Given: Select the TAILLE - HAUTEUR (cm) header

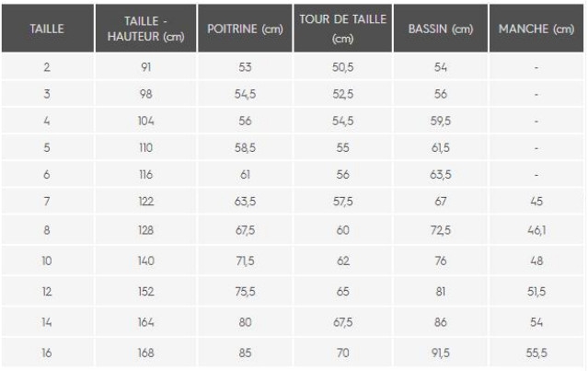Looking at the screenshot, I should pos(146,29).
